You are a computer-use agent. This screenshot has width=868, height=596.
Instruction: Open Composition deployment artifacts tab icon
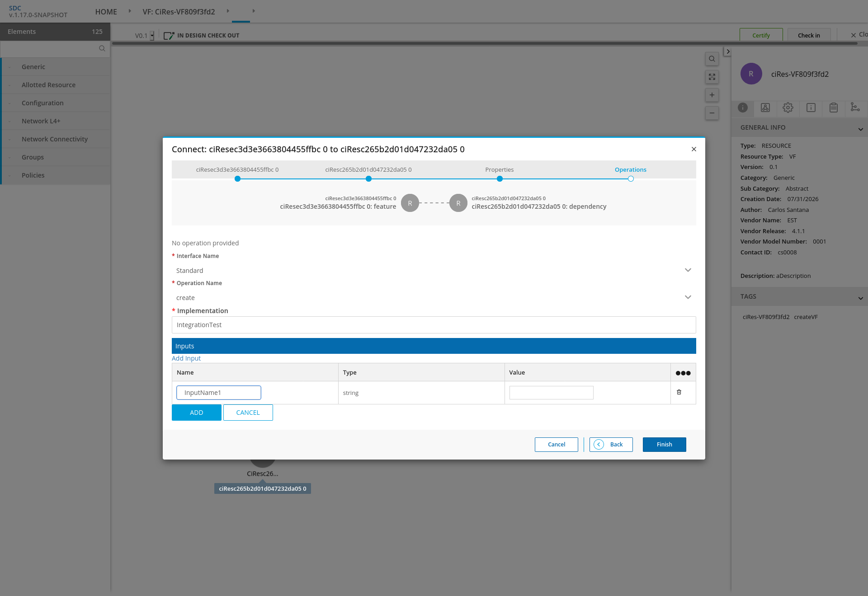tap(765, 108)
